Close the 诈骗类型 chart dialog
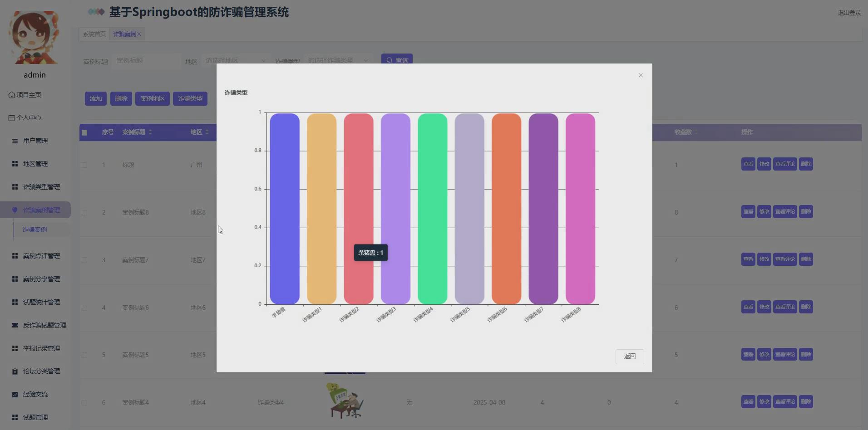Image resolution: width=868 pixels, height=430 pixels. (x=641, y=75)
